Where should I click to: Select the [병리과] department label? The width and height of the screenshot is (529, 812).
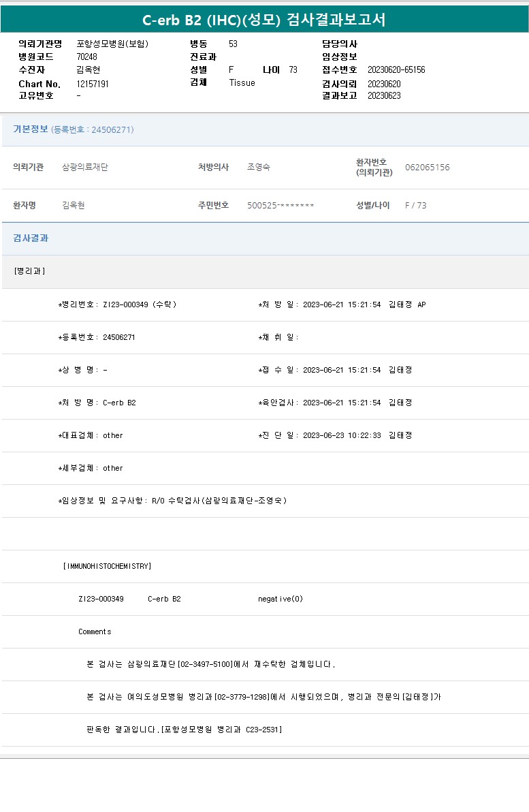coord(29,271)
